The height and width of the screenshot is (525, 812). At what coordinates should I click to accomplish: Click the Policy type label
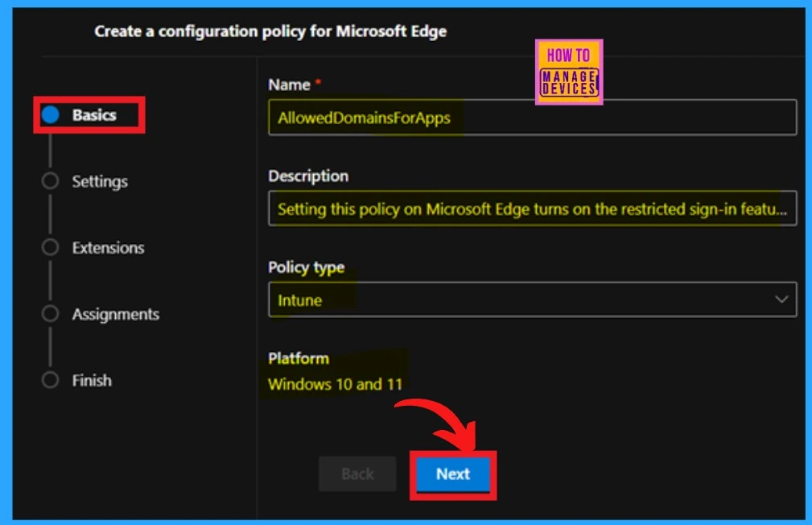306,267
